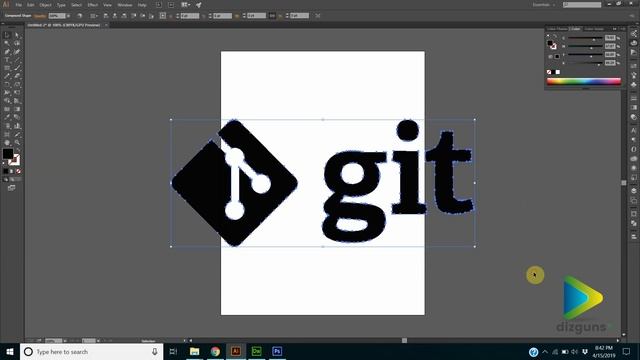Open the Type menu

point(61,5)
